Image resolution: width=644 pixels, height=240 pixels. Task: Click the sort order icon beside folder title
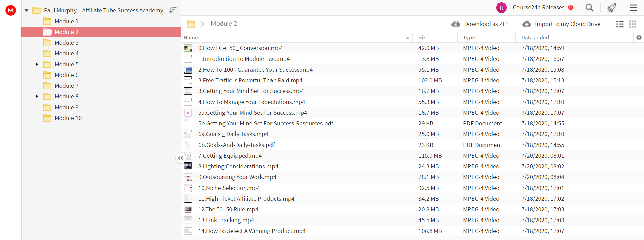pyautogui.click(x=172, y=10)
